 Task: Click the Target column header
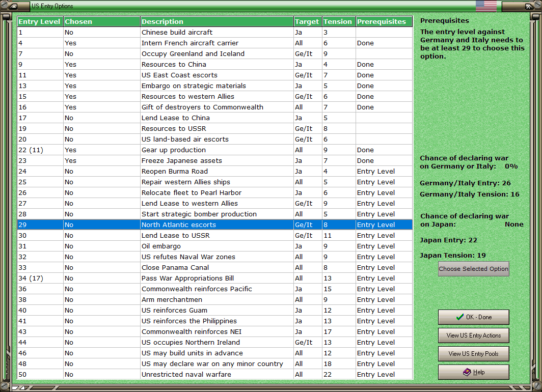308,21
